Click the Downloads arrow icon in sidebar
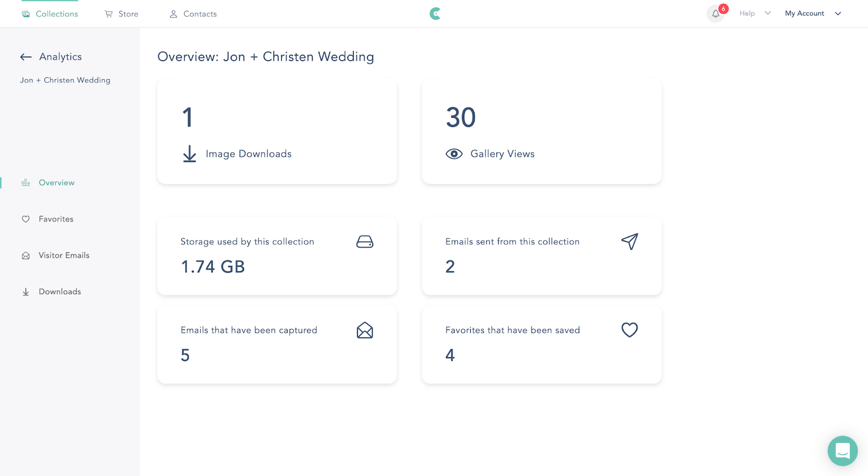 coord(25,292)
